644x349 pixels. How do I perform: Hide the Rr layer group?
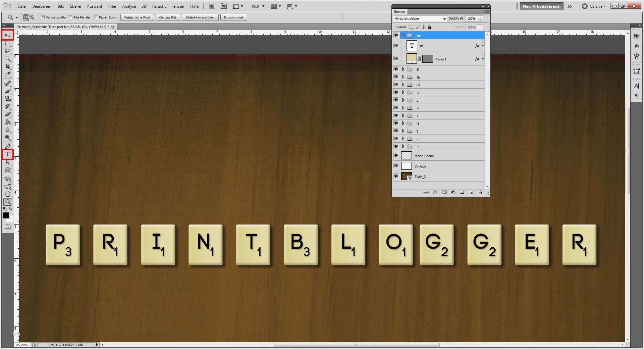396,35
